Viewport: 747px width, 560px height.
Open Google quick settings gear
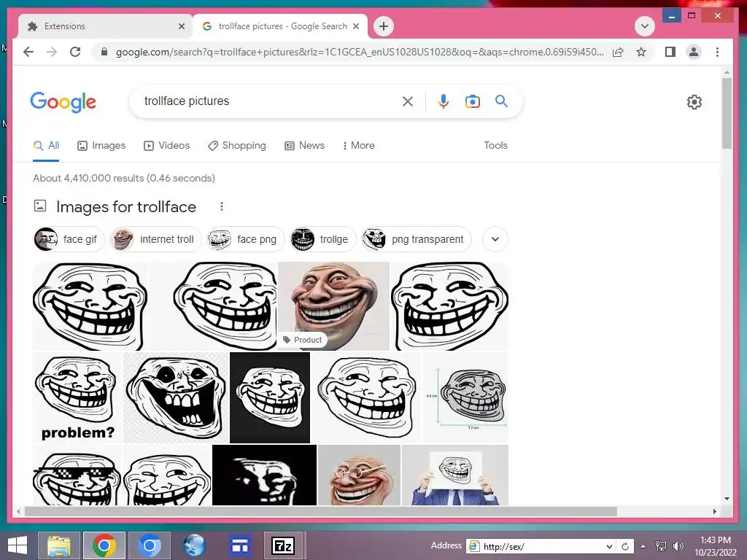click(x=694, y=102)
